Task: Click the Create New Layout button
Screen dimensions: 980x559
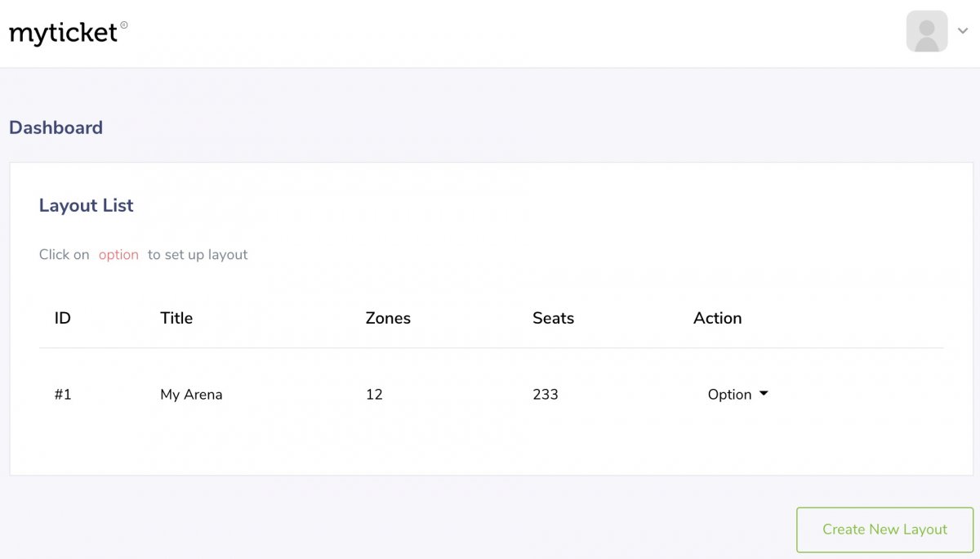Action: point(884,530)
